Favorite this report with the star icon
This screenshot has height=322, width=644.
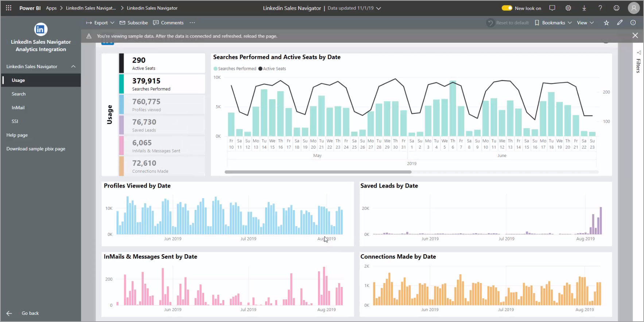coord(606,23)
